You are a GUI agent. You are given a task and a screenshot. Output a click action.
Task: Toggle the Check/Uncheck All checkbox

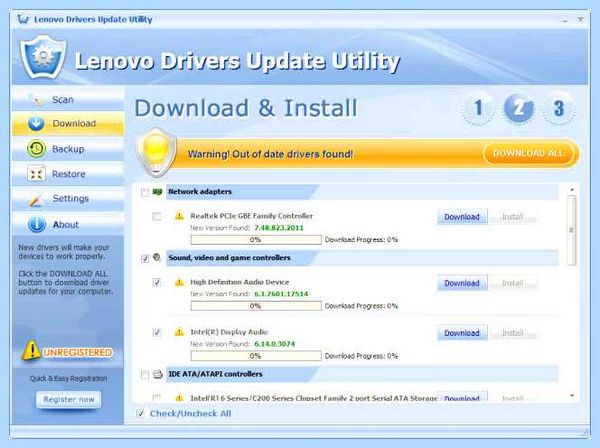click(140, 413)
